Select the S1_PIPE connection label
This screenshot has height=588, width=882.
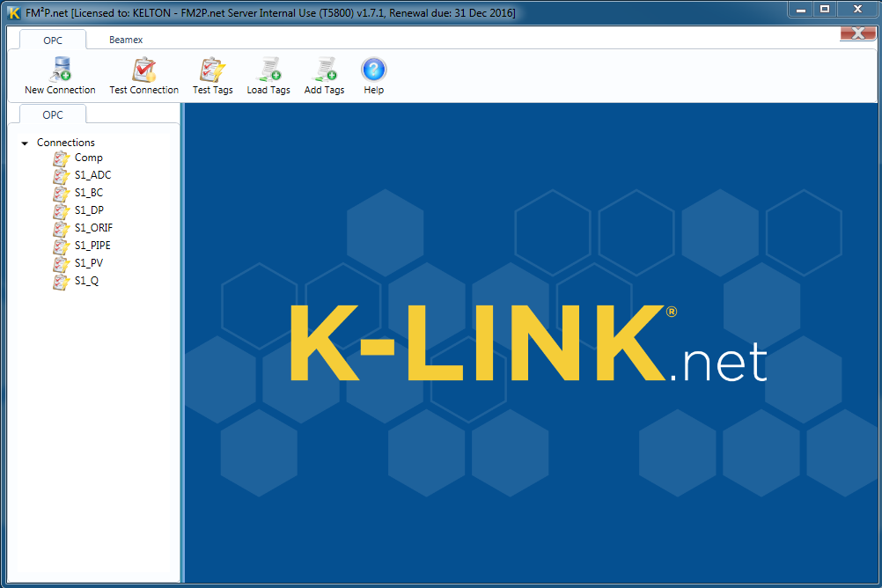click(92, 246)
